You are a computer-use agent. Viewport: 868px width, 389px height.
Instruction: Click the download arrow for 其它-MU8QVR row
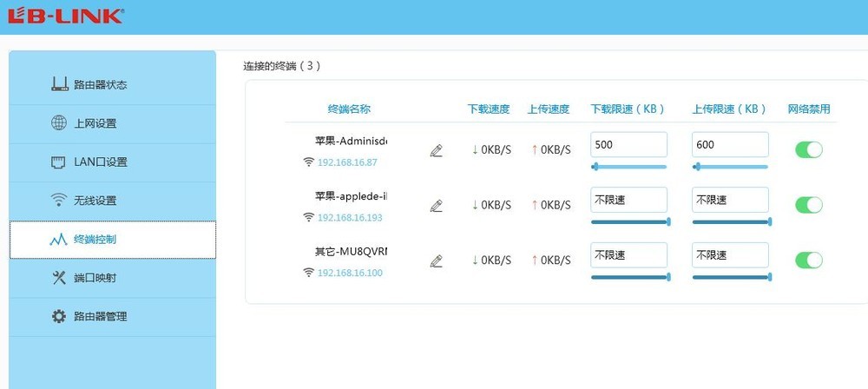pyautogui.click(x=475, y=260)
